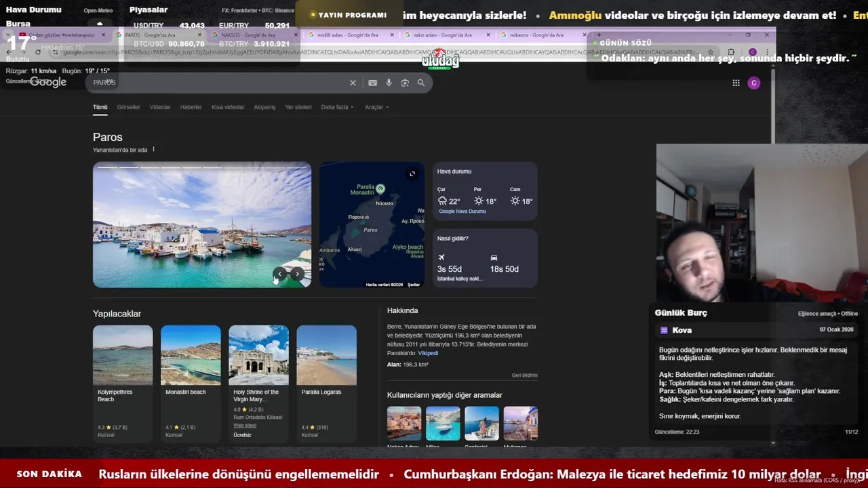Select the Tümü results filter

tap(100, 107)
